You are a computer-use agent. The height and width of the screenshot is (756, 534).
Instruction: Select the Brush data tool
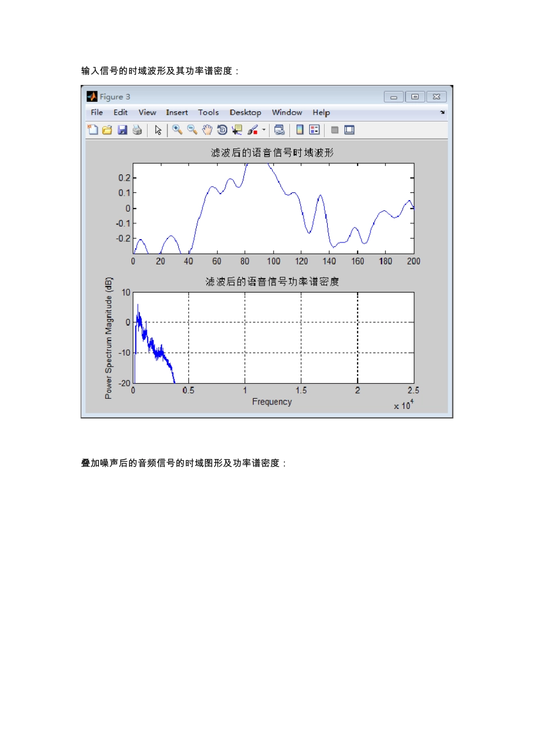tap(252, 130)
